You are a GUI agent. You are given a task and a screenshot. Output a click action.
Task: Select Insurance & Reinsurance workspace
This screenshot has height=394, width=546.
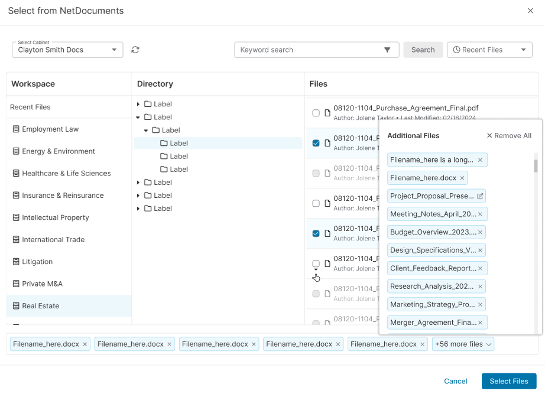coord(69,195)
